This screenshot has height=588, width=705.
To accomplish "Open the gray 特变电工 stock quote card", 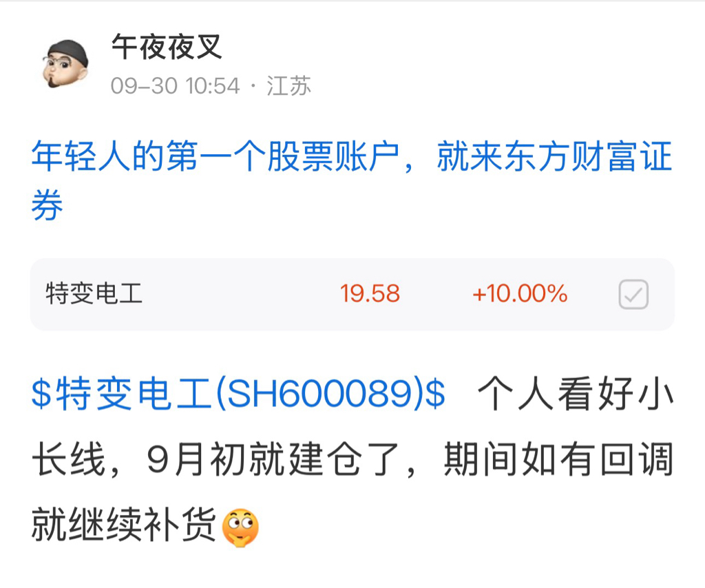I will coord(352,294).
